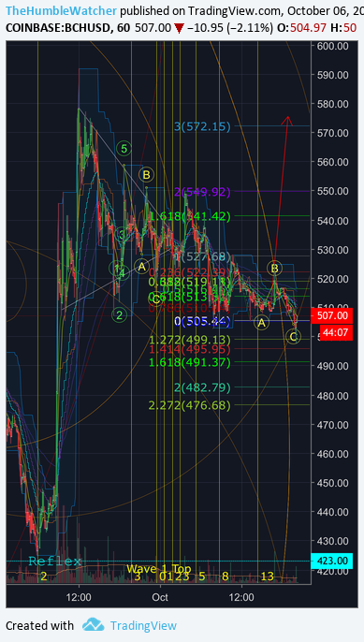
Task: Click the green circled 2 wave label
Action: click(x=120, y=314)
